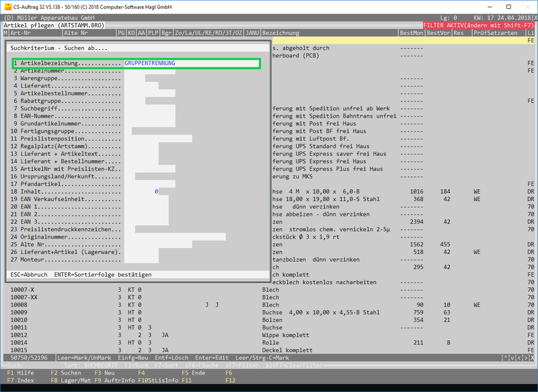The width and height of the screenshot is (538, 392).
Task: Click F10 StLisInfo function key
Action: 159,381
